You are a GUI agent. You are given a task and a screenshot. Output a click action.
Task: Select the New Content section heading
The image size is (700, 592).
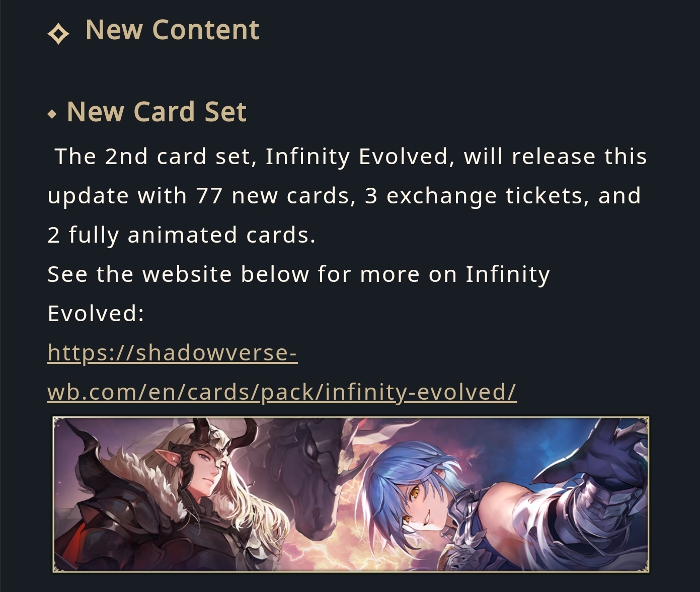pos(172,30)
